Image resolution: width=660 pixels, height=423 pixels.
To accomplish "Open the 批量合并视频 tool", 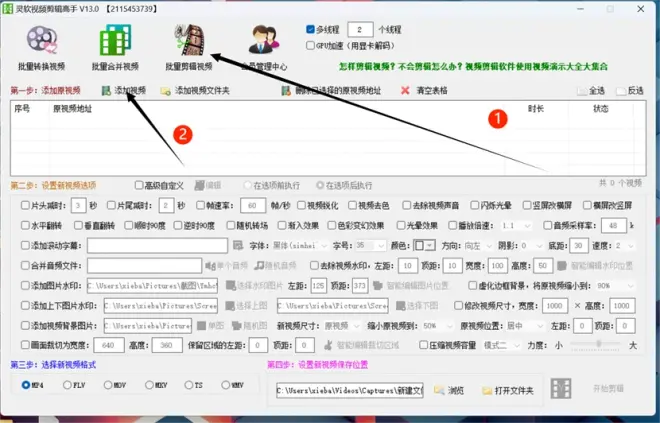I will click(114, 46).
